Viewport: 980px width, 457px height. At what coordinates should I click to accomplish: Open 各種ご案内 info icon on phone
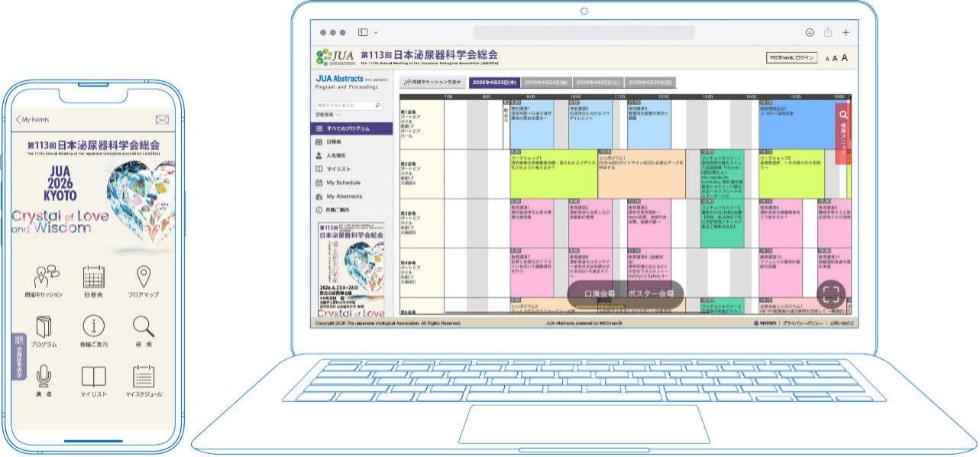(x=93, y=326)
